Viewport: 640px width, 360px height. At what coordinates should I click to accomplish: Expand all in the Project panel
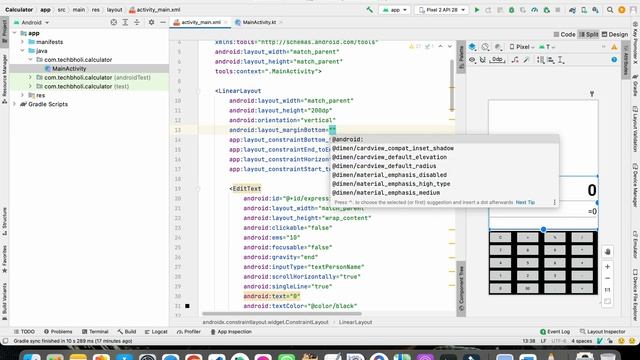click(125, 22)
